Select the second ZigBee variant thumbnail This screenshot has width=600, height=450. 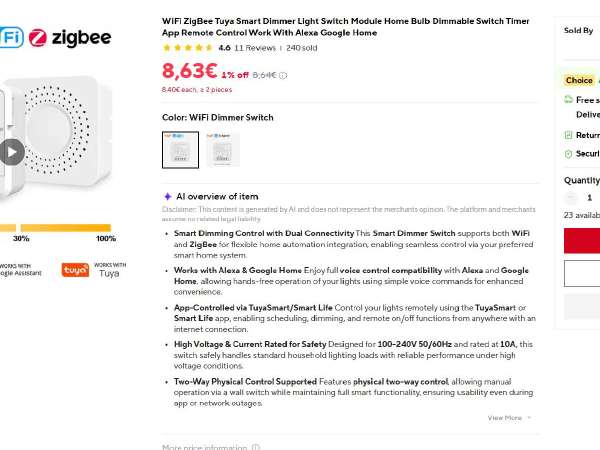(x=223, y=150)
